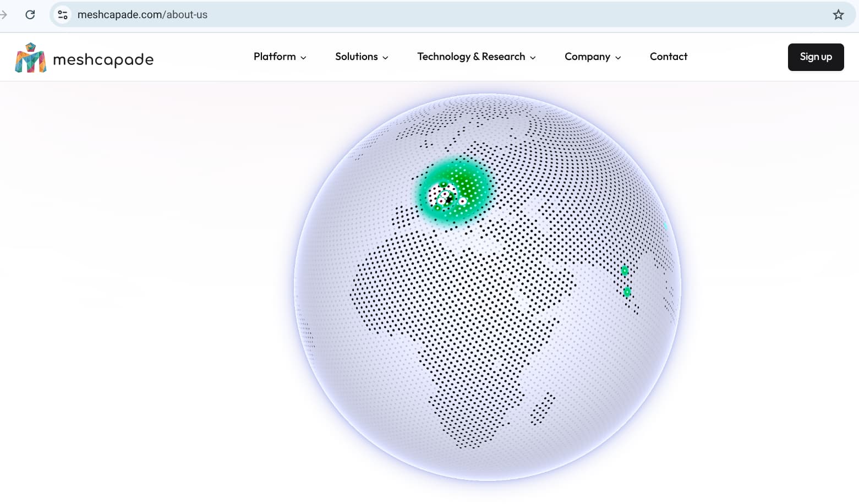The height and width of the screenshot is (504, 859).
Task: Bookmark this page with the star icon
Action: (838, 15)
